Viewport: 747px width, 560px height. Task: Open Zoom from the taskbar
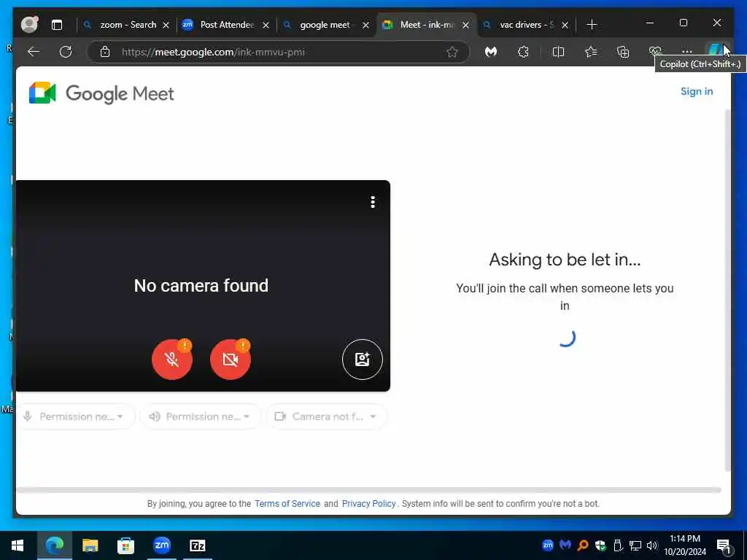(x=161, y=545)
